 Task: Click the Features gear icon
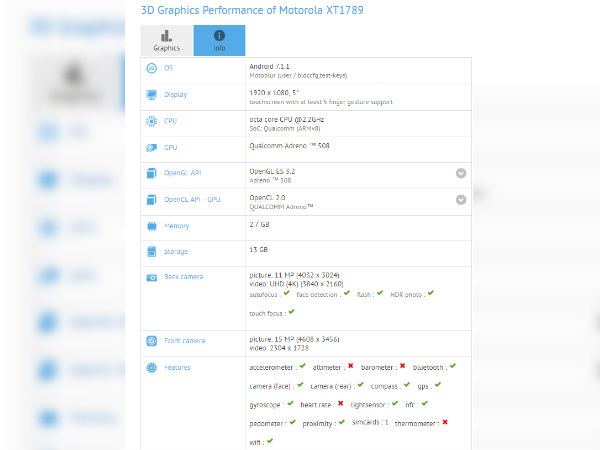[x=152, y=368]
